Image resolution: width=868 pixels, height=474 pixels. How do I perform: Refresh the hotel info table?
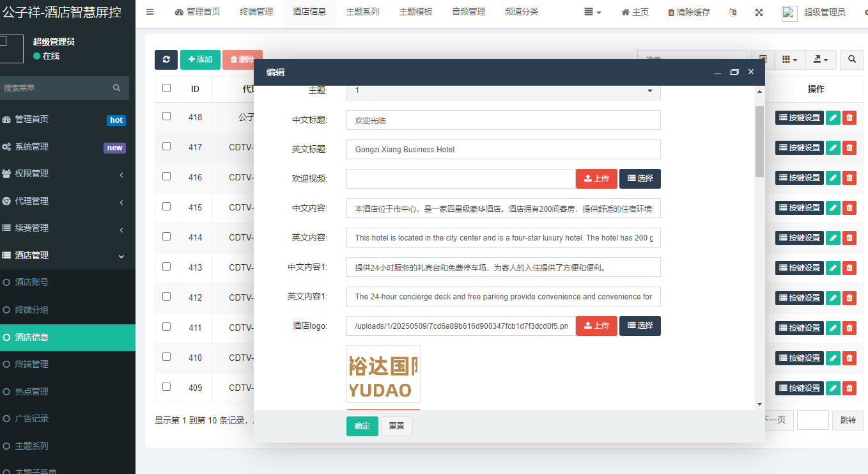(x=166, y=59)
